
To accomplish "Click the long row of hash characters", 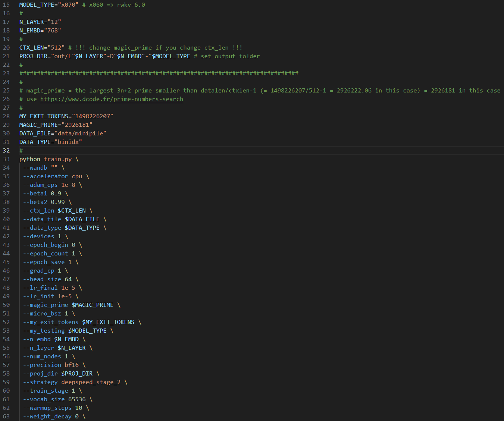I will pyautogui.click(x=159, y=73).
